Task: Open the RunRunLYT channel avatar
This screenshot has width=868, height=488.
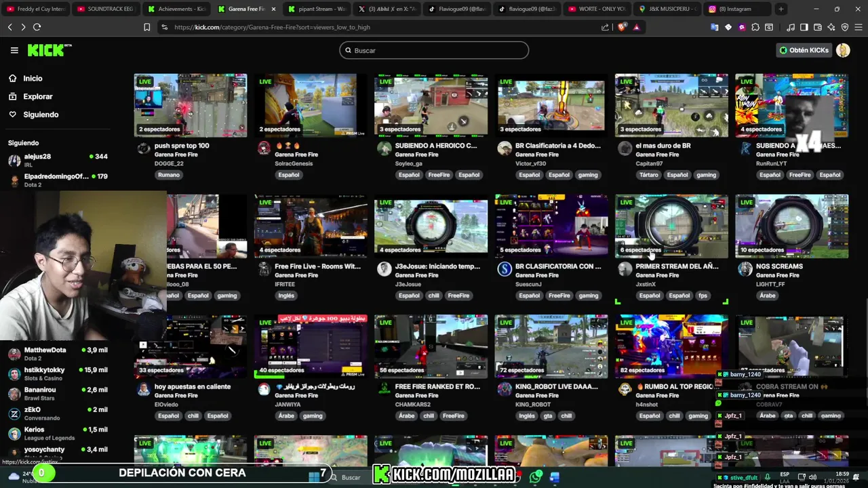Action: click(745, 148)
